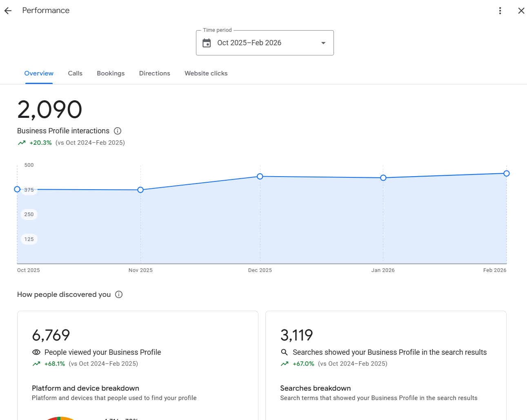
Task: Click the 500 axis label on chart
Action: coord(29,165)
